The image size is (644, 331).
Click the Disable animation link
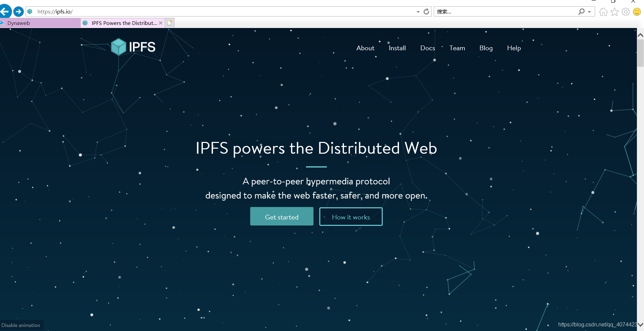pos(21,325)
